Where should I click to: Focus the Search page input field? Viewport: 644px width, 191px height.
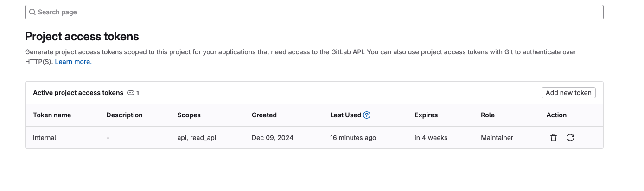tap(315, 12)
